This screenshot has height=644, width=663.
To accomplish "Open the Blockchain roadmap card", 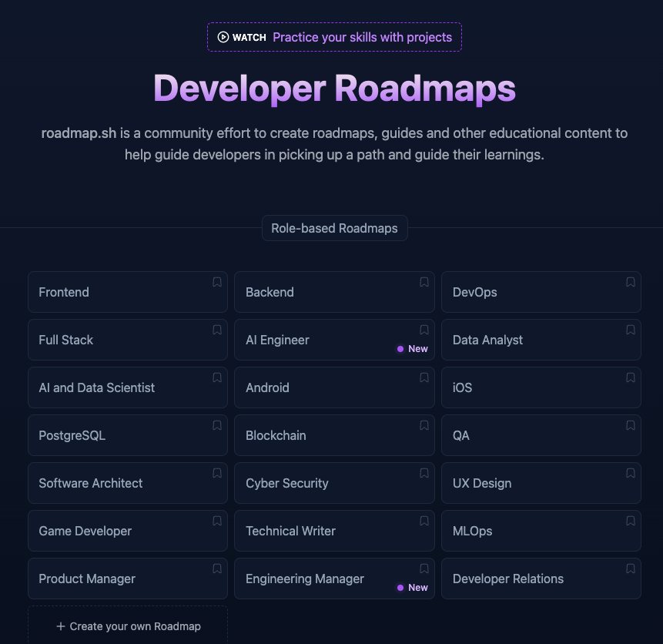I will coord(334,435).
